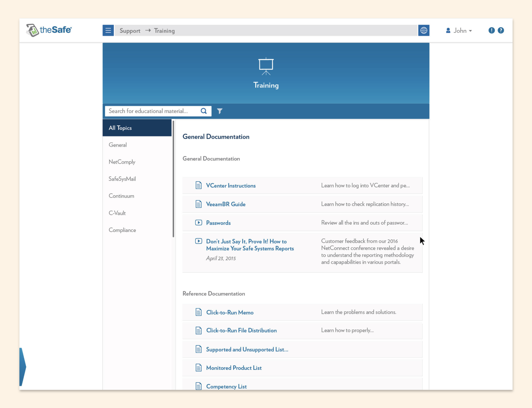Screen dimensions: 532x408
Task: Open the VeeamBR Guide link
Action: click(226, 204)
